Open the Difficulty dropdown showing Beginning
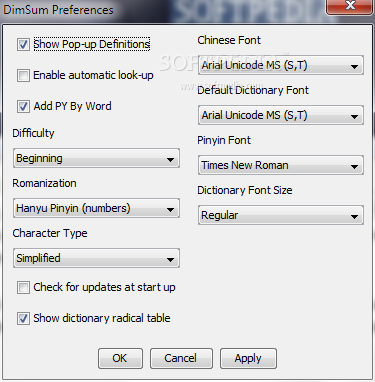The height and width of the screenshot is (382, 375). click(96, 158)
